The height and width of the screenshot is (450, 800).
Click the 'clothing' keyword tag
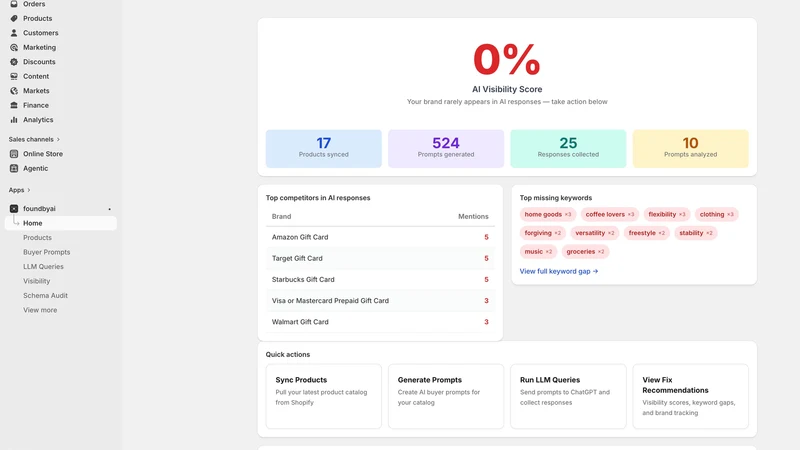716,214
